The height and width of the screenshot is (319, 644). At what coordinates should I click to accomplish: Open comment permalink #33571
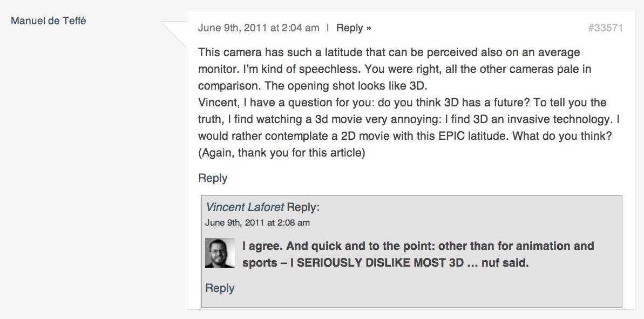605,28
